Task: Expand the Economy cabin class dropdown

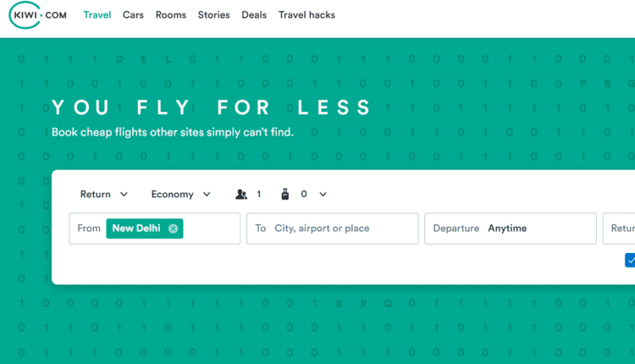Action: click(x=180, y=195)
